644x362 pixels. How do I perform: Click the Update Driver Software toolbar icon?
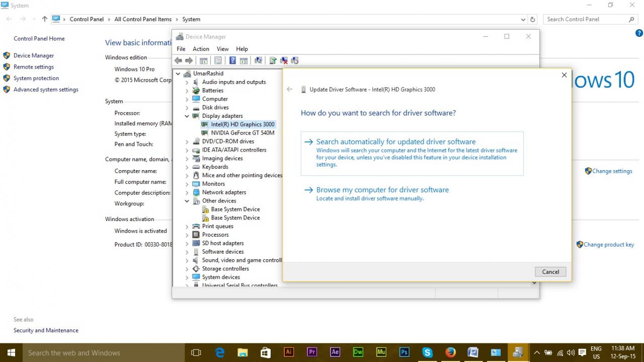(x=273, y=60)
